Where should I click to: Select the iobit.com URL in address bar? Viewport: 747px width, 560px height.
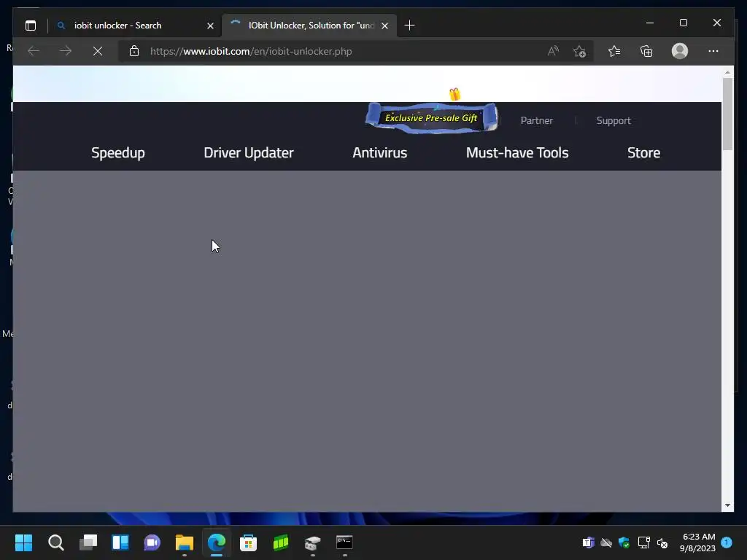[x=251, y=52]
